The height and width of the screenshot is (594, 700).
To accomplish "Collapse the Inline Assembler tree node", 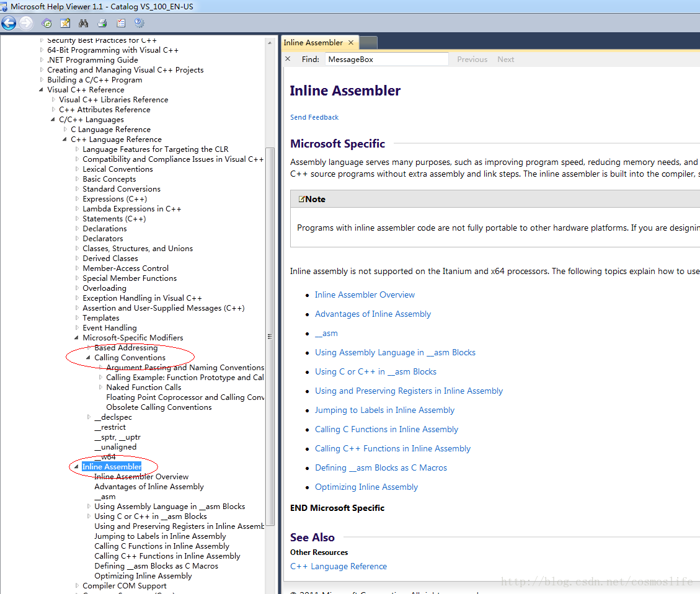I will (76, 467).
